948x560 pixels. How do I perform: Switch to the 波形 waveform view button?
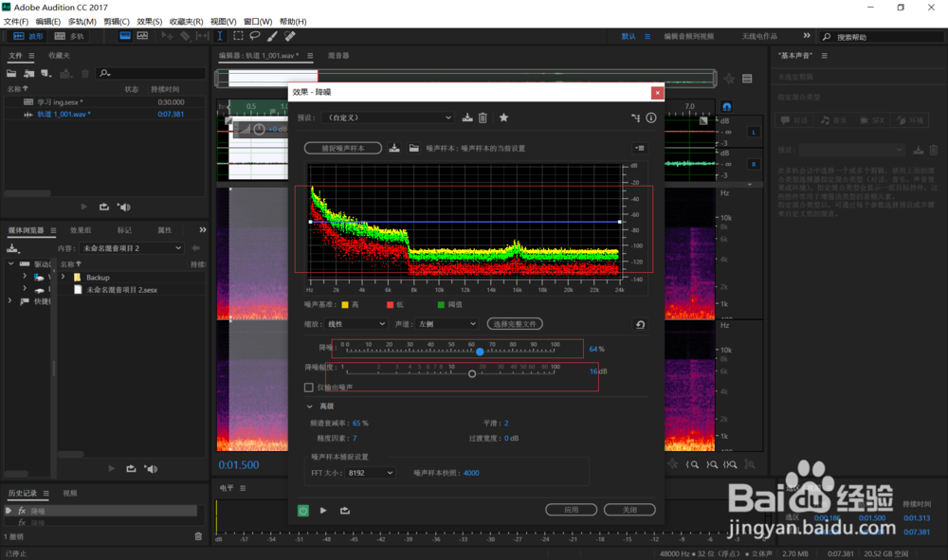tap(27, 36)
